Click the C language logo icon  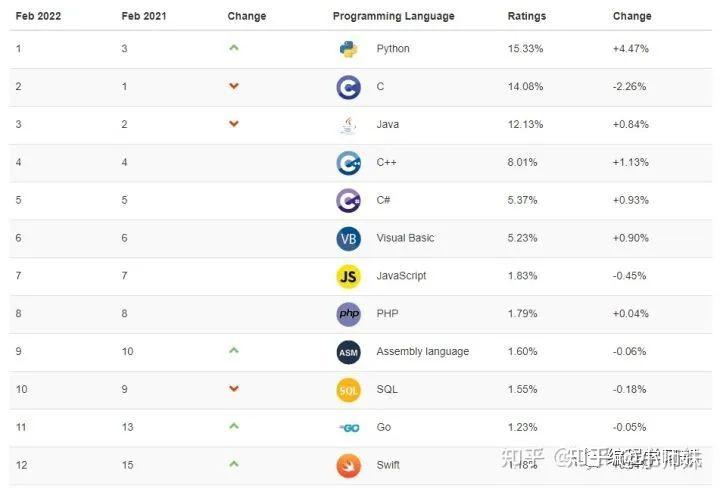[348, 87]
